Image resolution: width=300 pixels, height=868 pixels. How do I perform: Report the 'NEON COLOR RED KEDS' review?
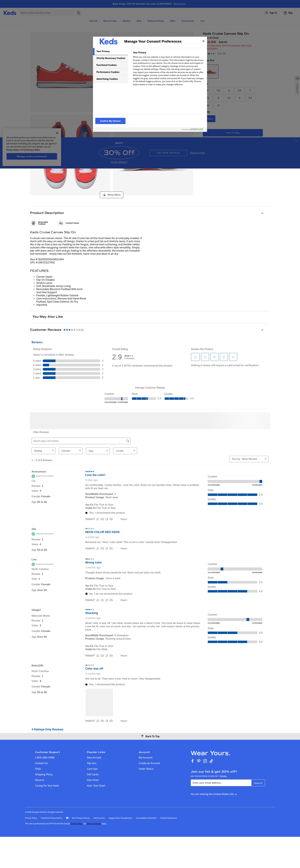124,549
